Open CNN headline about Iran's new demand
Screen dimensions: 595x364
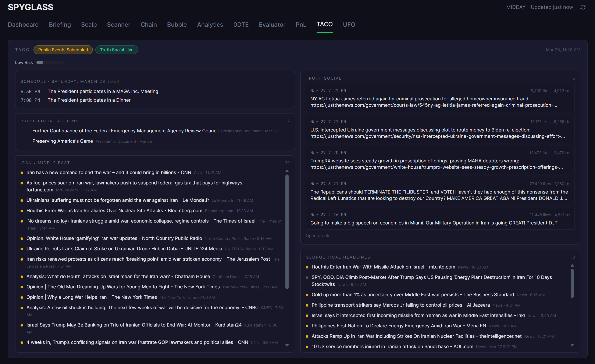[109, 173]
